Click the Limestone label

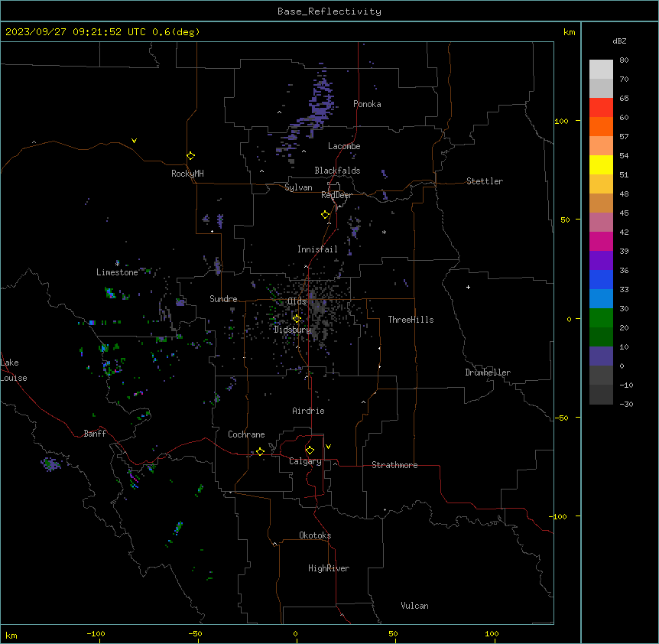pyautogui.click(x=117, y=272)
